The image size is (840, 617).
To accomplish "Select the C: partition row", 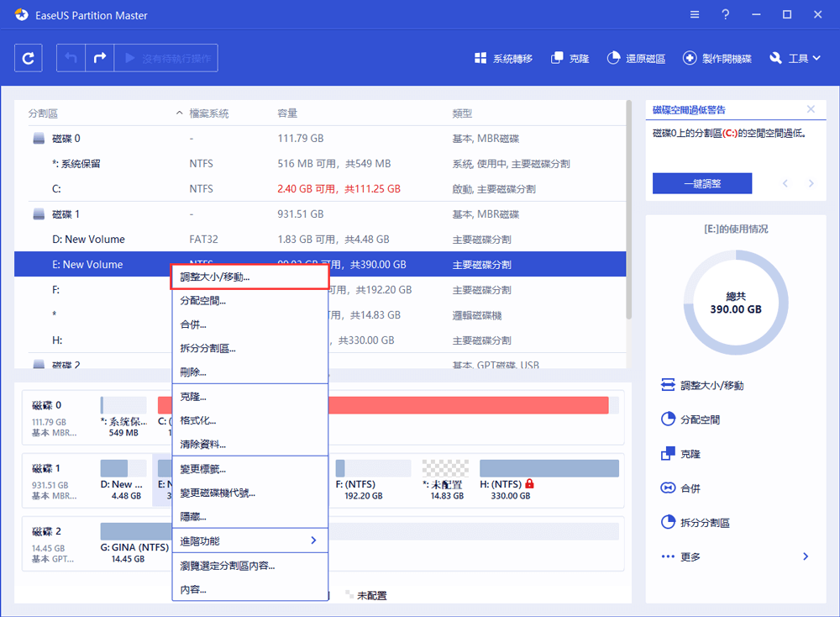I will (x=320, y=188).
